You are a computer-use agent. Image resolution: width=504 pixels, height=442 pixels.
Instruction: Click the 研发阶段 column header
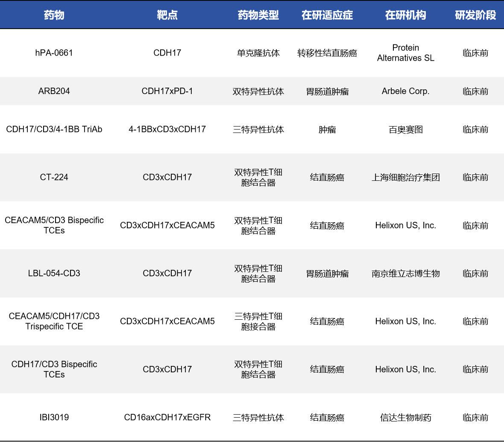[x=475, y=15]
